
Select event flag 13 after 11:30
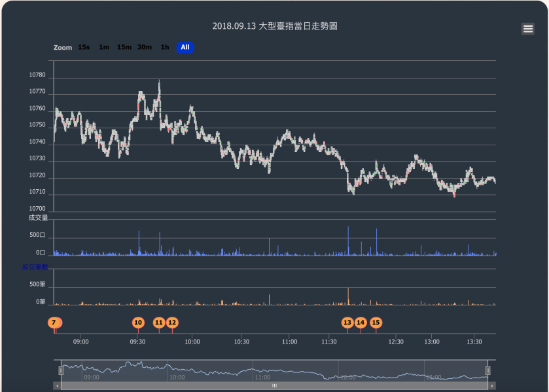click(x=347, y=322)
